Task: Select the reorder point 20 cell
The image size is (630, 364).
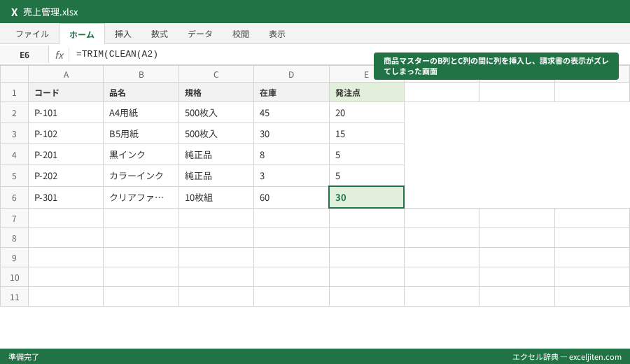Action: tap(366, 113)
